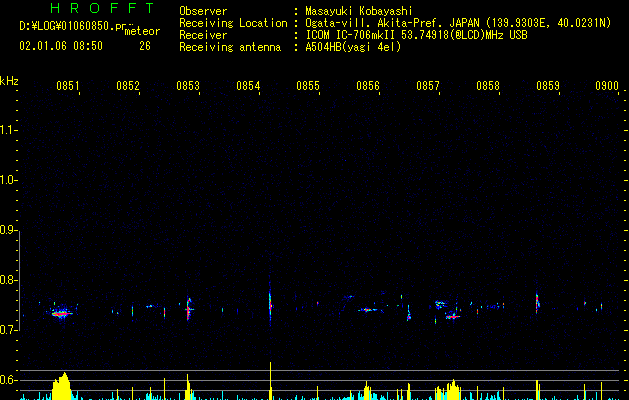This screenshot has height=400, width=629.
Task: Click the 'meteor' count label
Action: click(x=142, y=31)
